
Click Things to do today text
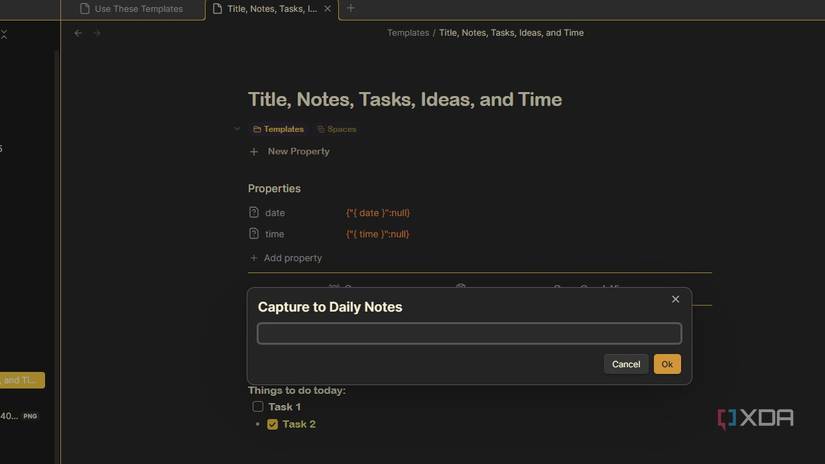(x=297, y=390)
